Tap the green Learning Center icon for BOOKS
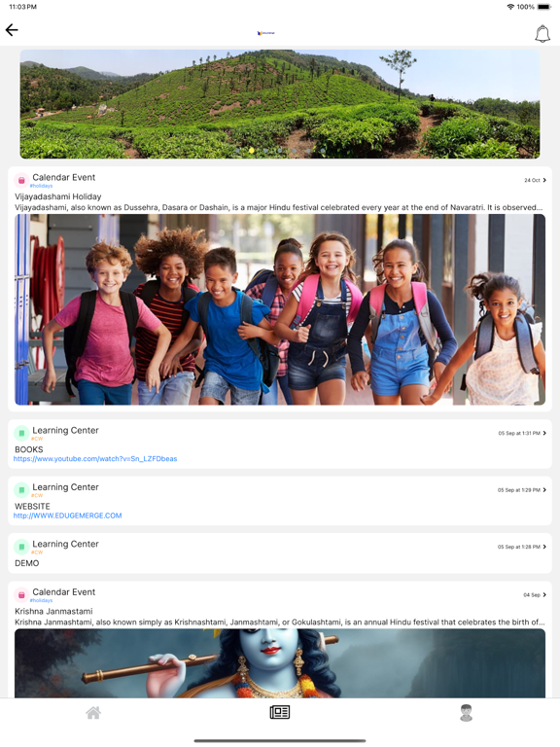This screenshot has width=560, height=747. coord(21,434)
